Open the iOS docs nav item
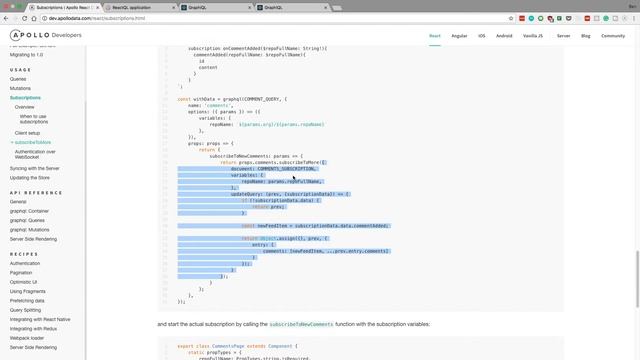 click(482, 36)
